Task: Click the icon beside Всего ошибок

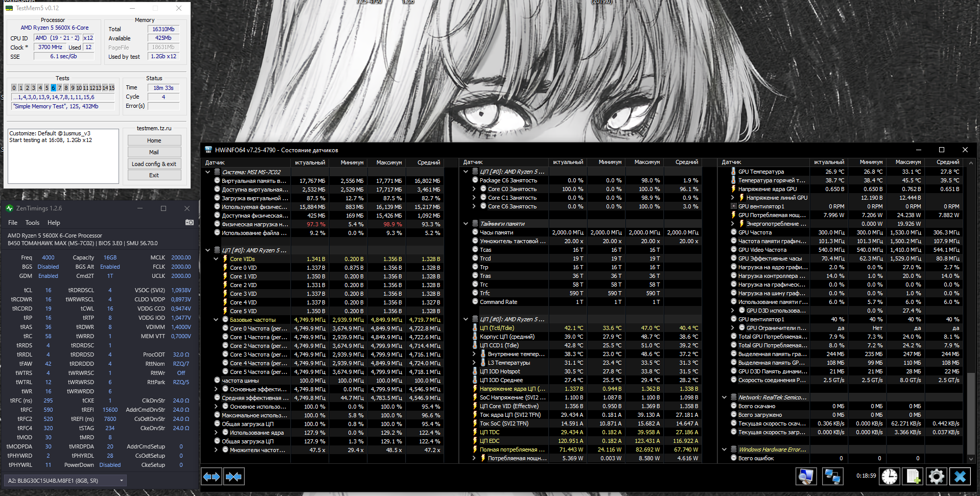Action: pyautogui.click(x=733, y=458)
